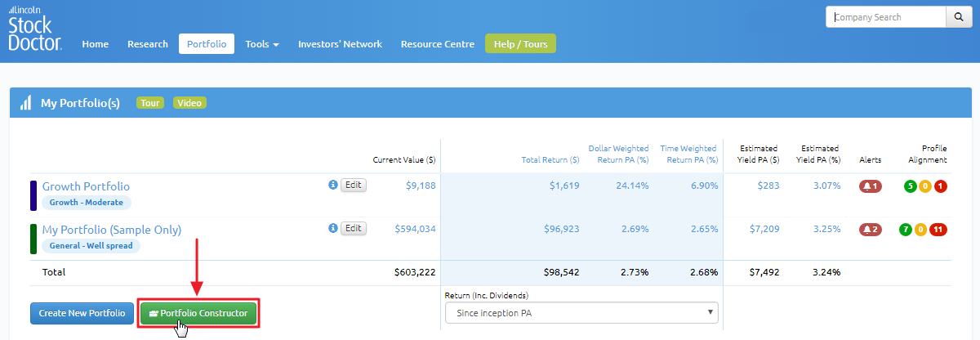This screenshot has width=980, height=340.
Task: View Growth Portfolio alerts badge
Action: click(x=871, y=186)
